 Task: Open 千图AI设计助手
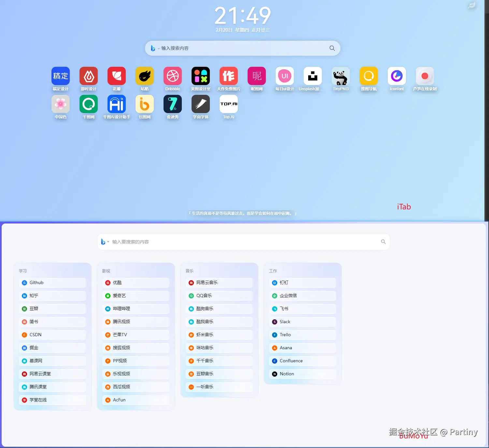116,104
